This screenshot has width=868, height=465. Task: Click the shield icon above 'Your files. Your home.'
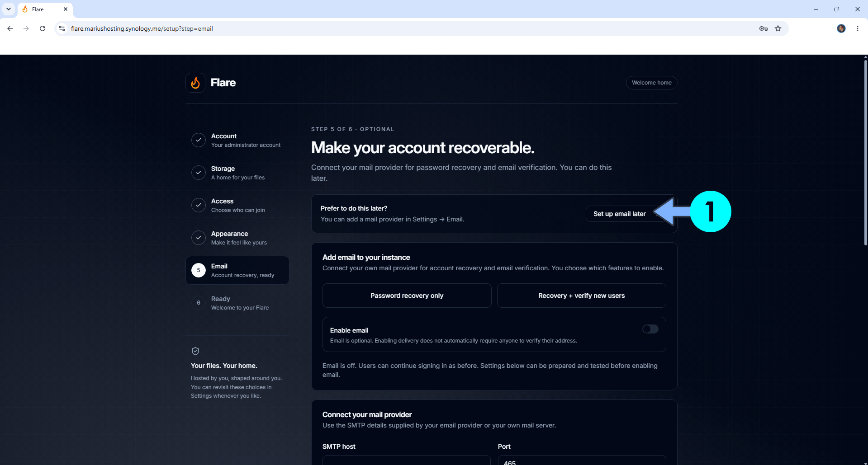click(195, 351)
